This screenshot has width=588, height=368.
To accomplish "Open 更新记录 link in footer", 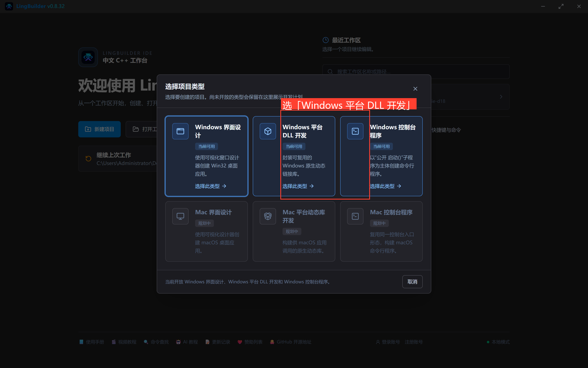I will coord(218,342).
